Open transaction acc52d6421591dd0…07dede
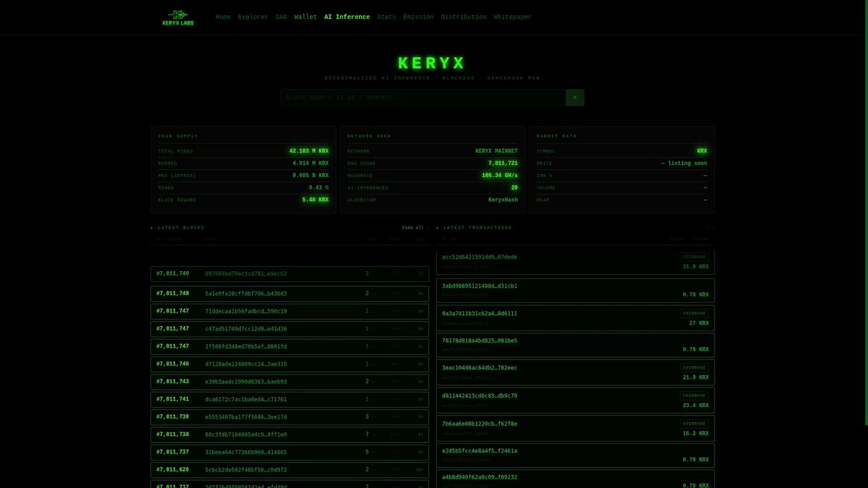Viewport: 868px width, 488px height. click(x=480, y=257)
